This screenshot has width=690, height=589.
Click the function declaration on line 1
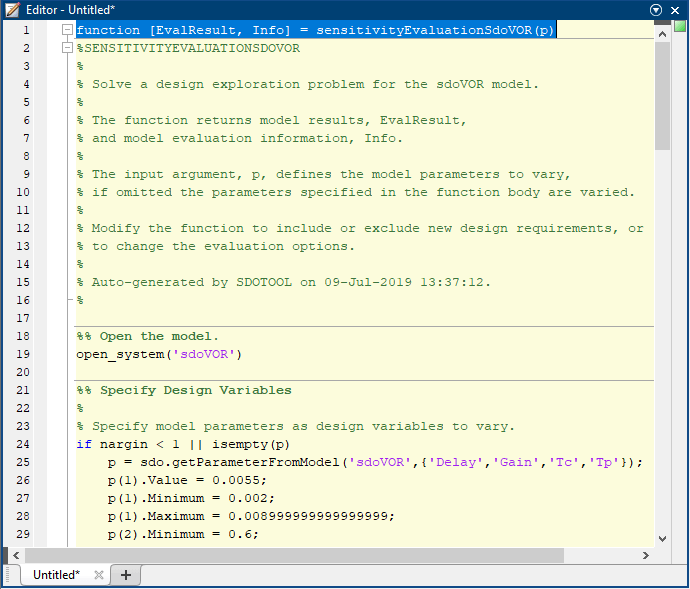pyautogui.click(x=316, y=30)
